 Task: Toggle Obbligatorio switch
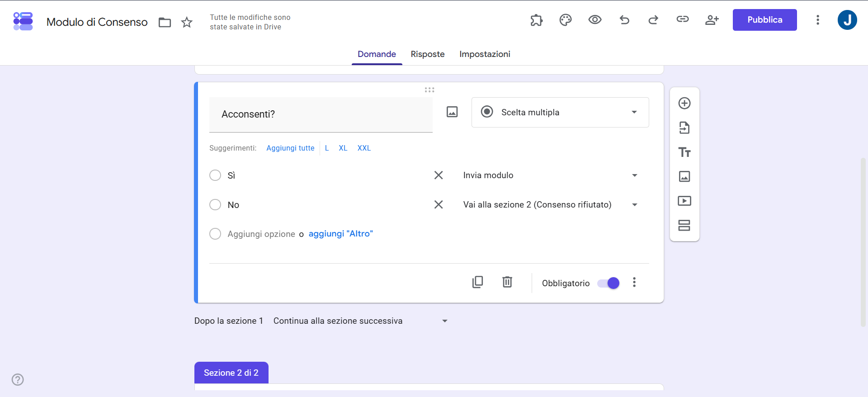click(609, 283)
